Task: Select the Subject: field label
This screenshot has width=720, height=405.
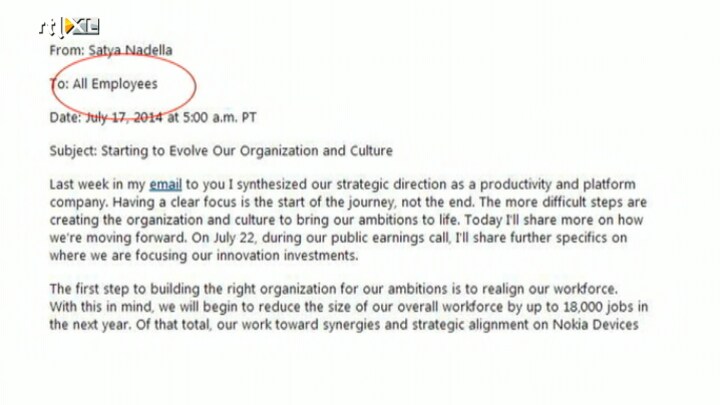Action: [73, 151]
